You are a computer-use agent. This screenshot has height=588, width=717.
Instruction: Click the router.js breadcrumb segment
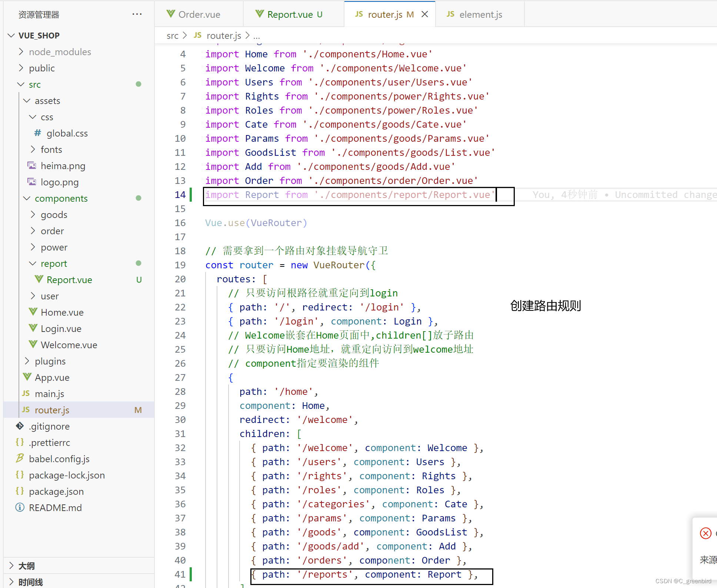coord(224,36)
